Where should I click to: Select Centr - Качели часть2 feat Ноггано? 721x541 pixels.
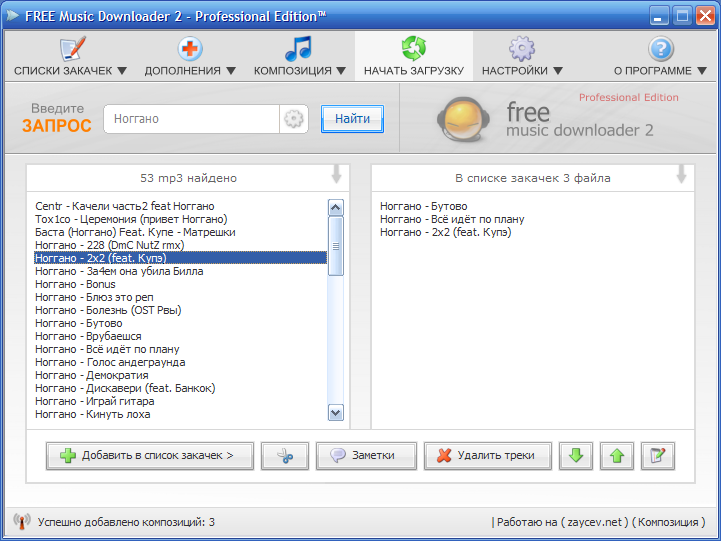125,206
